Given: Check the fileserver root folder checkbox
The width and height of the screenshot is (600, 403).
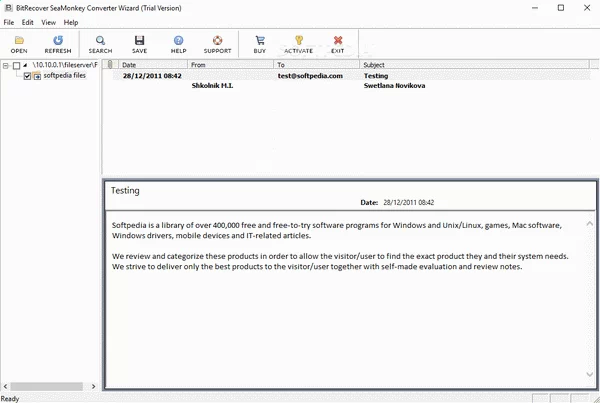Looking at the screenshot, I should [16, 65].
